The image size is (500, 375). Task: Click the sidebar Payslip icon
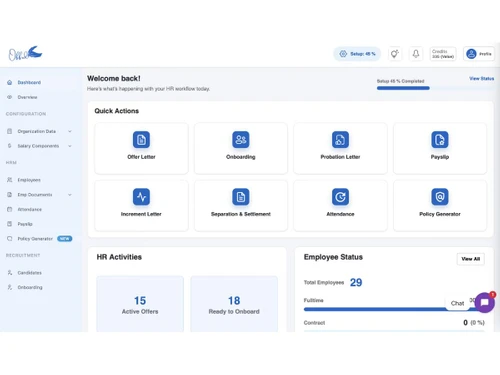click(10, 224)
